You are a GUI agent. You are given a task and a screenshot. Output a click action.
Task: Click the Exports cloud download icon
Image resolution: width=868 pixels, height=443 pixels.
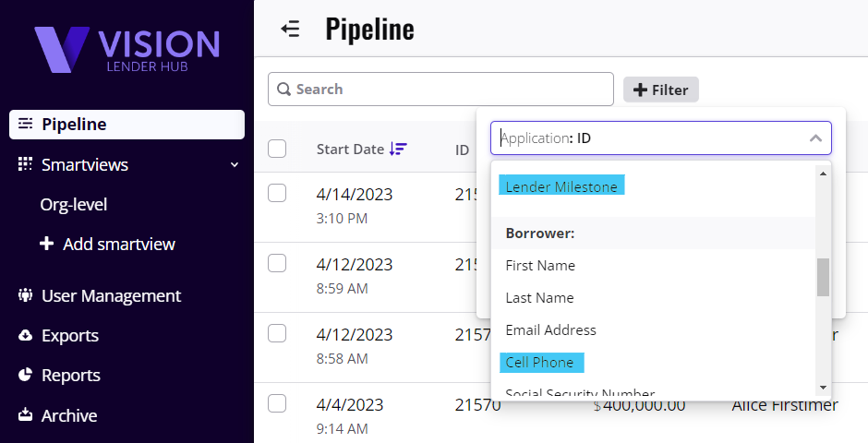tap(25, 336)
